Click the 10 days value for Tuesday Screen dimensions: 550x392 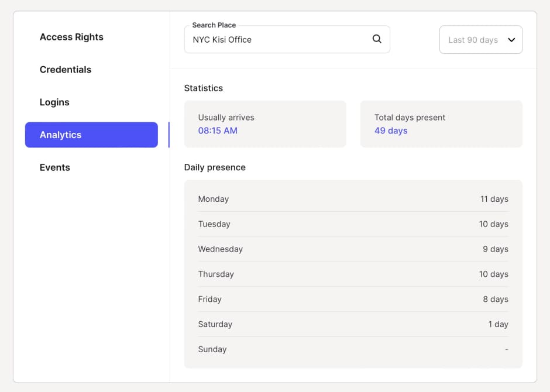click(493, 224)
